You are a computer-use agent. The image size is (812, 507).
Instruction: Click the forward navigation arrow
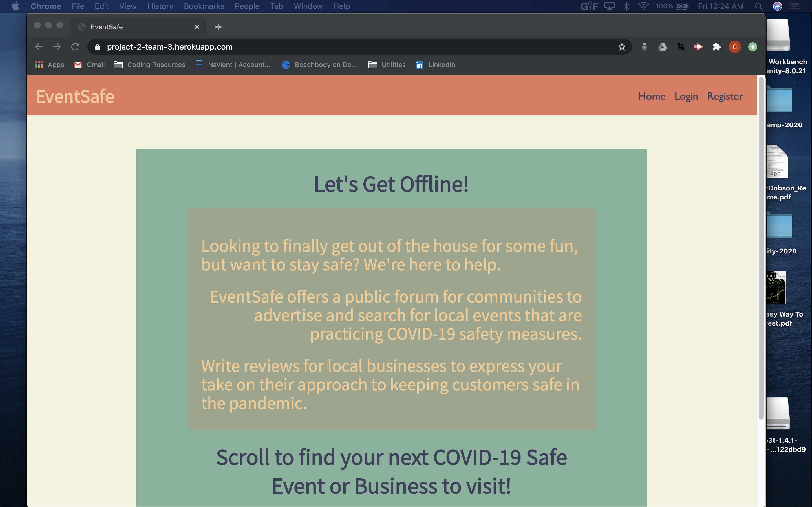coord(57,47)
